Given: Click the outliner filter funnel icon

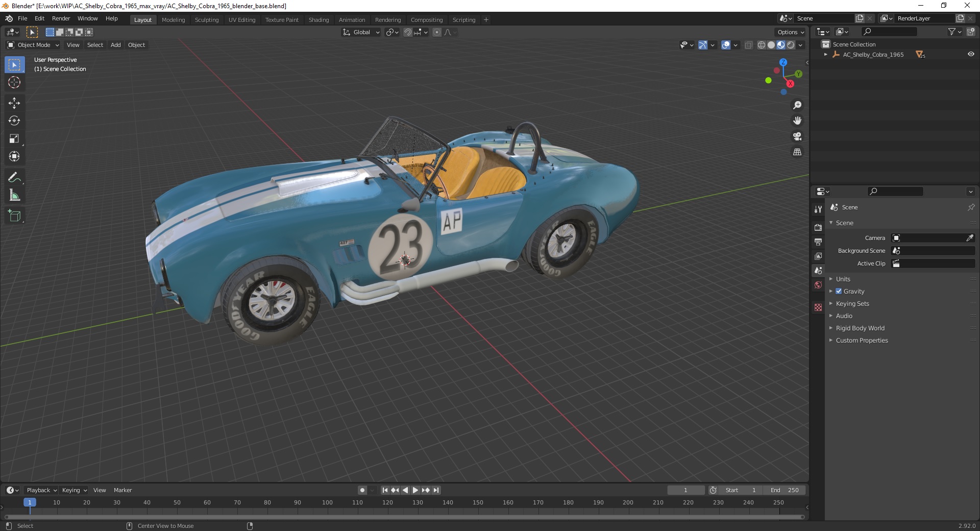Looking at the screenshot, I should point(951,32).
